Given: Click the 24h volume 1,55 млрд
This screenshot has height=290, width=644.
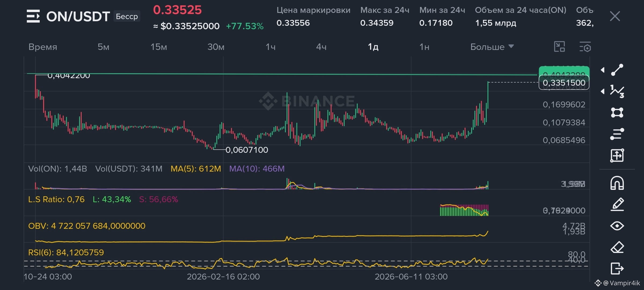Looking at the screenshot, I should point(496,23).
